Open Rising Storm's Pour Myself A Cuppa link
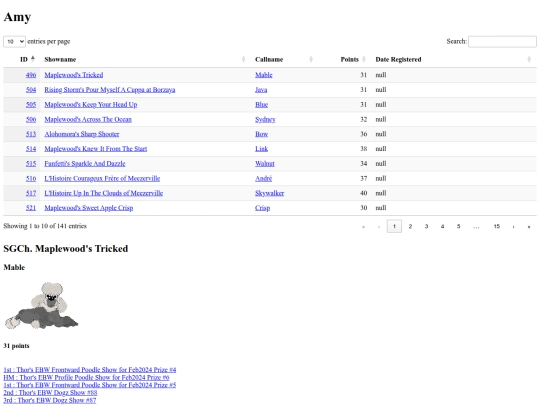 (110, 90)
